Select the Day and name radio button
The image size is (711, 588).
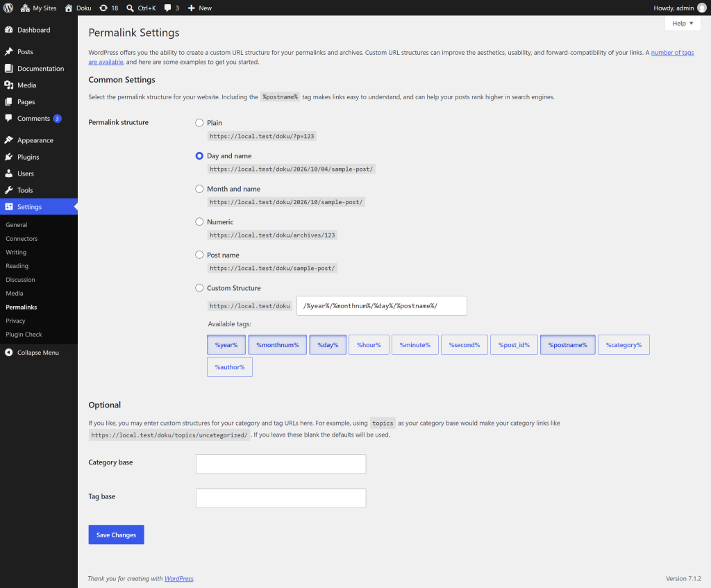[199, 156]
